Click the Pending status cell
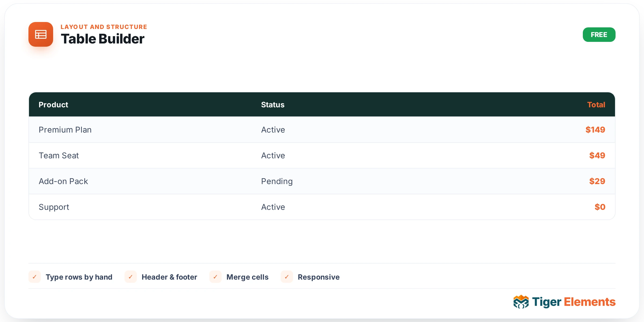Screen dimensions: 644x322 coord(277,181)
